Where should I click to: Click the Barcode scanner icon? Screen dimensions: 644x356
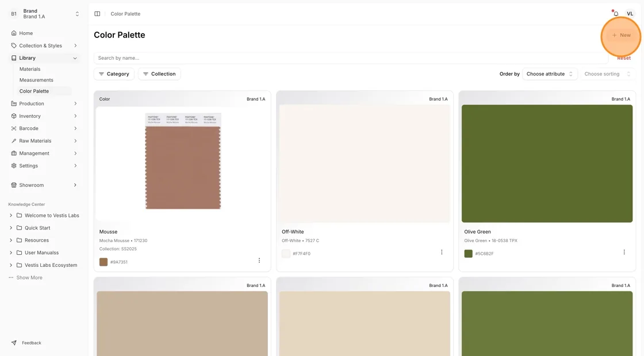(14, 128)
